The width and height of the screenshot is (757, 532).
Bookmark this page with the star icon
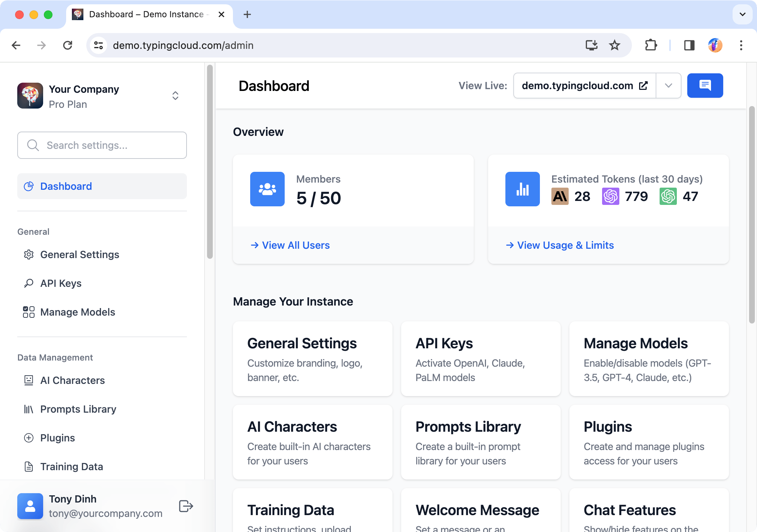pos(614,45)
